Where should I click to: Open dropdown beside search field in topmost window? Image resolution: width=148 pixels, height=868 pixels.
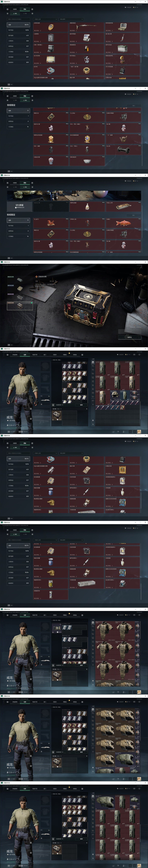tap(46, 19)
